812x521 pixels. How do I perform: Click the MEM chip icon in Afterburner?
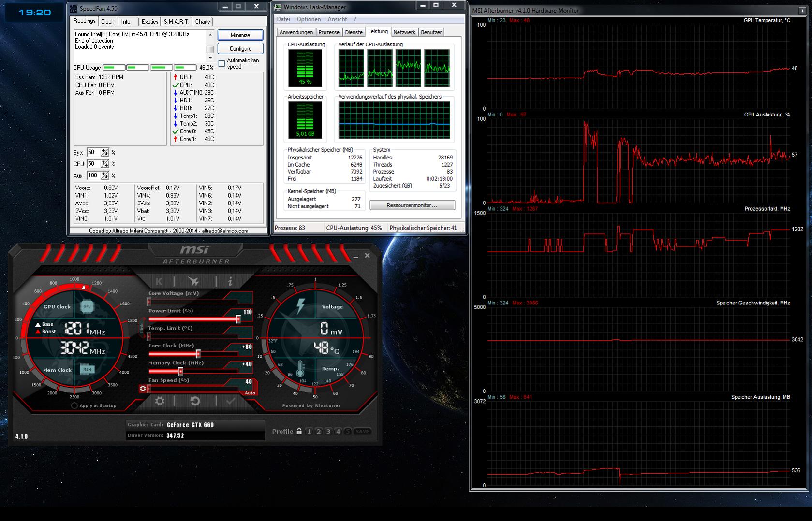coord(87,370)
